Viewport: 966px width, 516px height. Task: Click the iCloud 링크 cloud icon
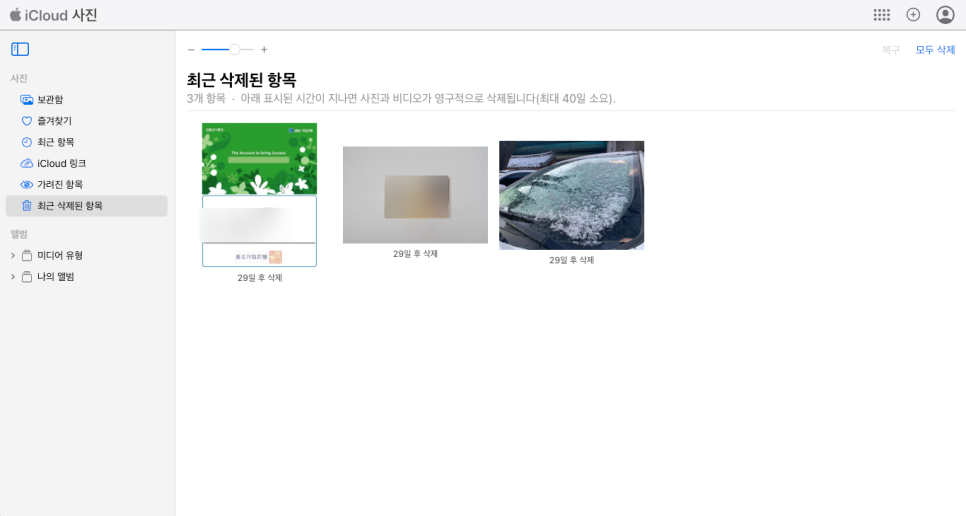coord(26,164)
